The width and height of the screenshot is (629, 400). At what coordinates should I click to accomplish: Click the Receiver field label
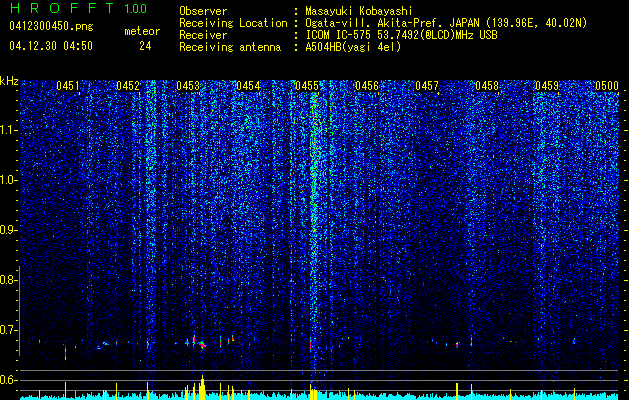pyautogui.click(x=203, y=35)
